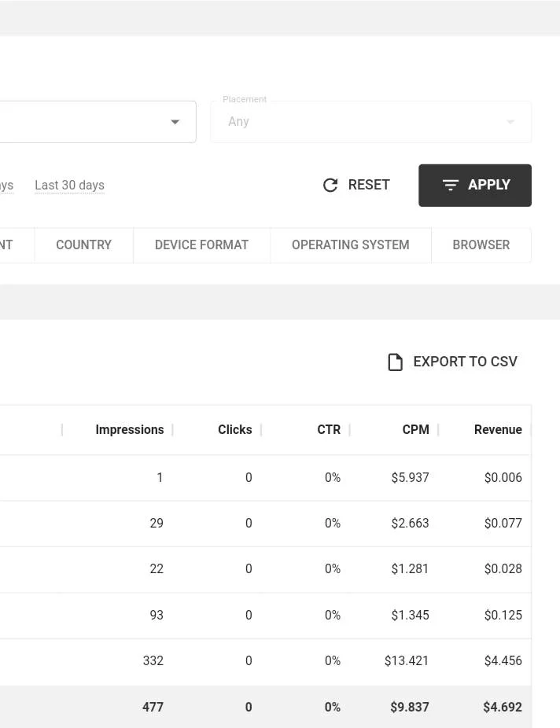Click impressions value 29
The width and height of the screenshot is (560, 728).
pyautogui.click(x=157, y=524)
